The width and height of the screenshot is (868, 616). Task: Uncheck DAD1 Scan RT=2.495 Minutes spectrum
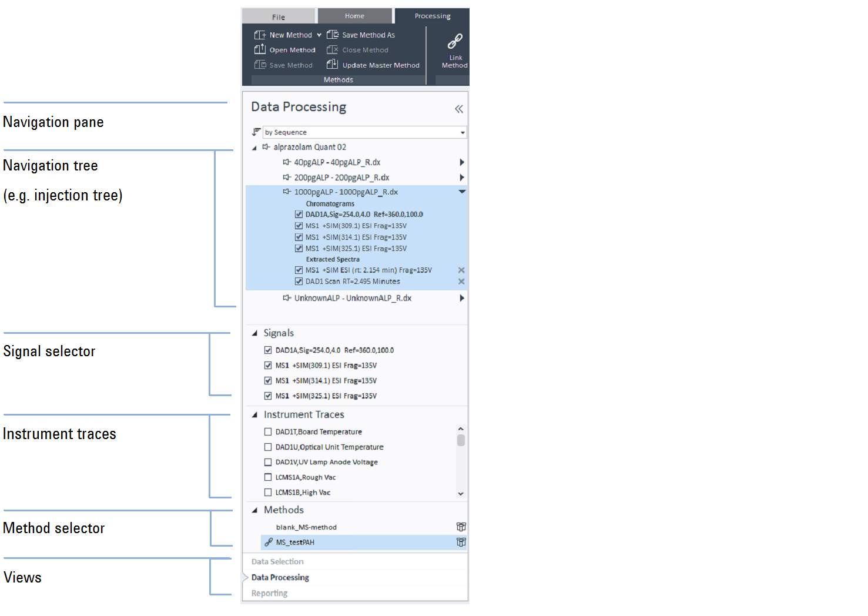tap(299, 282)
